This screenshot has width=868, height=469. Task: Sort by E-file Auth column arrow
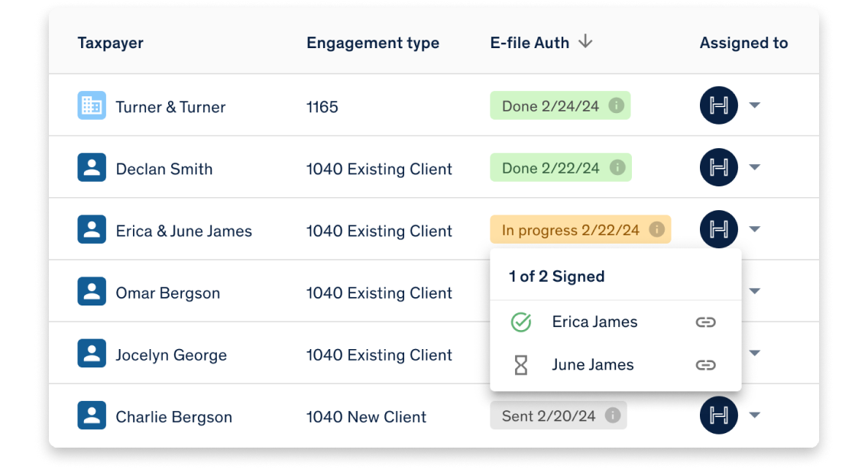pos(585,41)
